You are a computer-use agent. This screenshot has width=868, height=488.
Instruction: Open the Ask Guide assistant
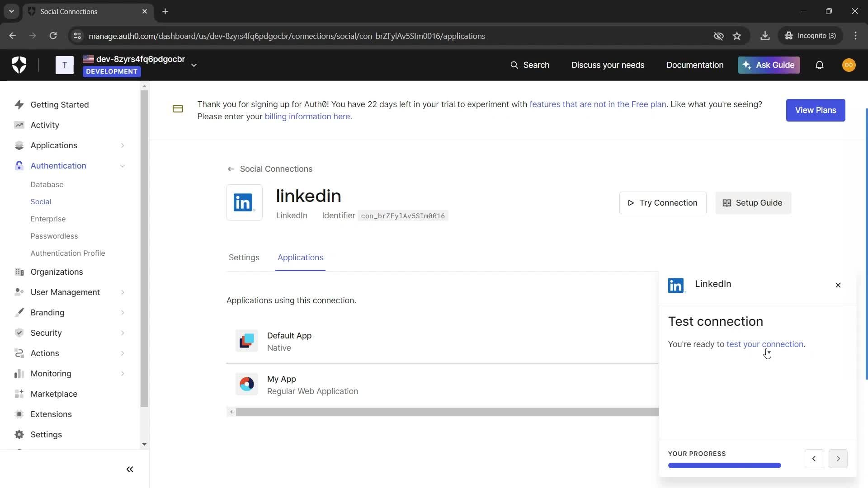[769, 65]
